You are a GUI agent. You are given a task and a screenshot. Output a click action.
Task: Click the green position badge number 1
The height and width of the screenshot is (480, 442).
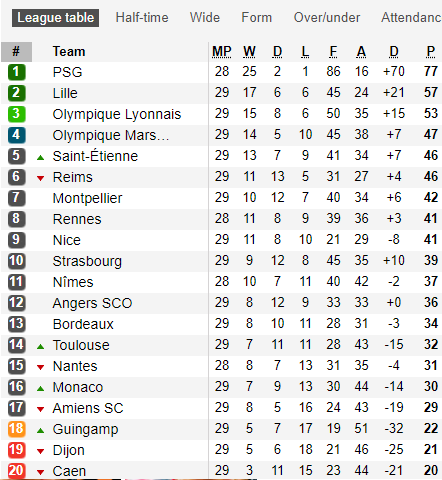16,72
